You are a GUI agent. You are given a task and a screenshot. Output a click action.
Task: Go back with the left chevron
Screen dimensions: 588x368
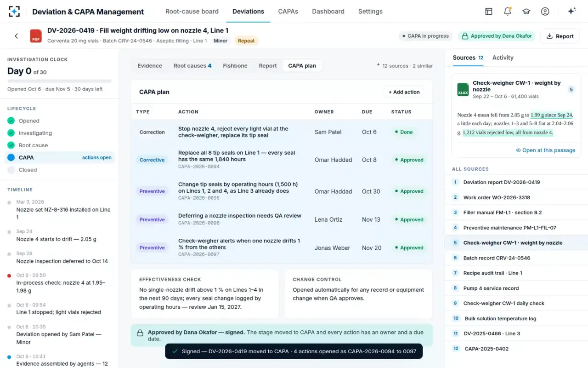pyautogui.click(x=17, y=36)
